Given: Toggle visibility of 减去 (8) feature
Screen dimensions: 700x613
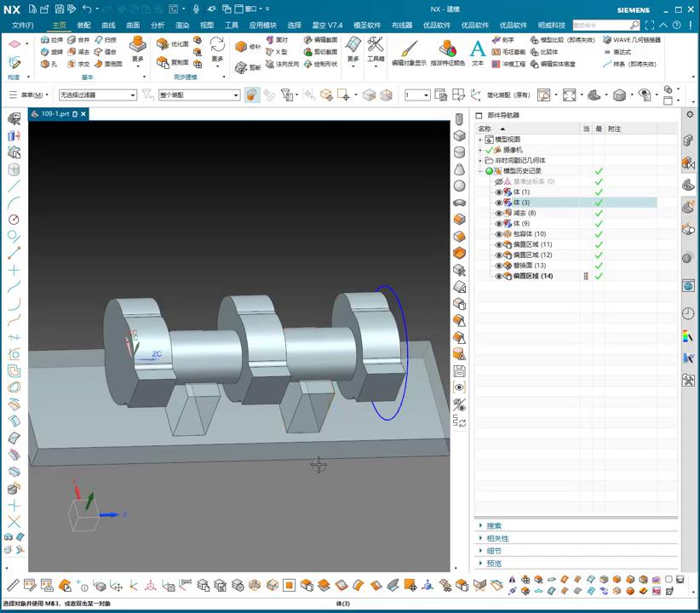Looking at the screenshot, I should pyautogui.click(x=499, y=213).
